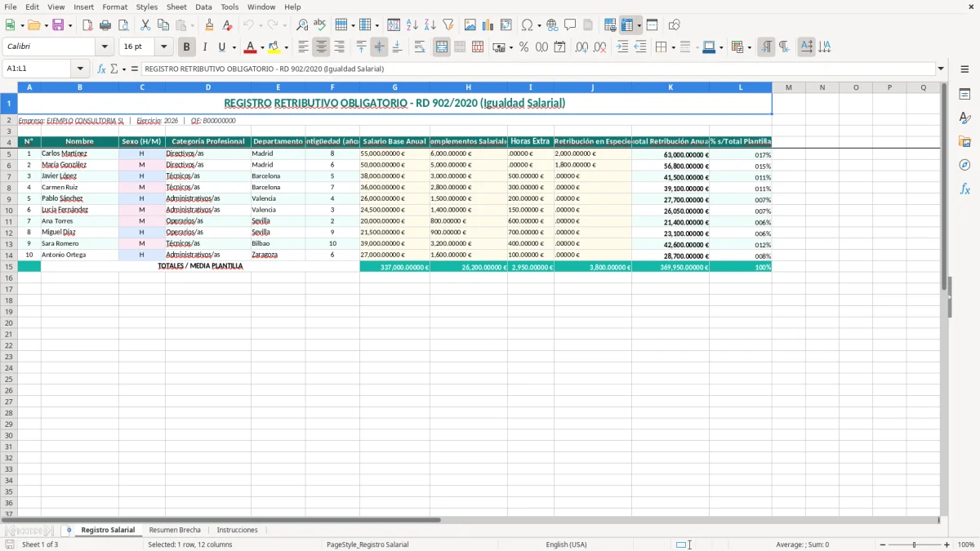Align the cell text left
The image size is (980, 551).
[304, 47]
